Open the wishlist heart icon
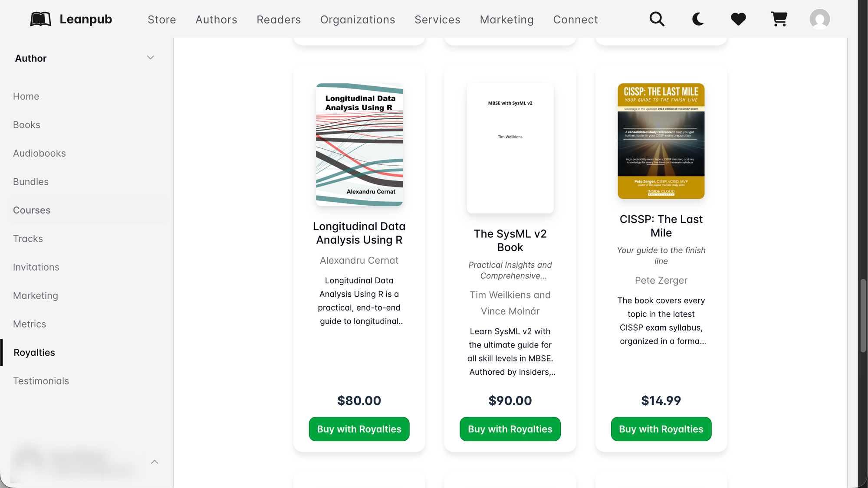 point(738,19)
